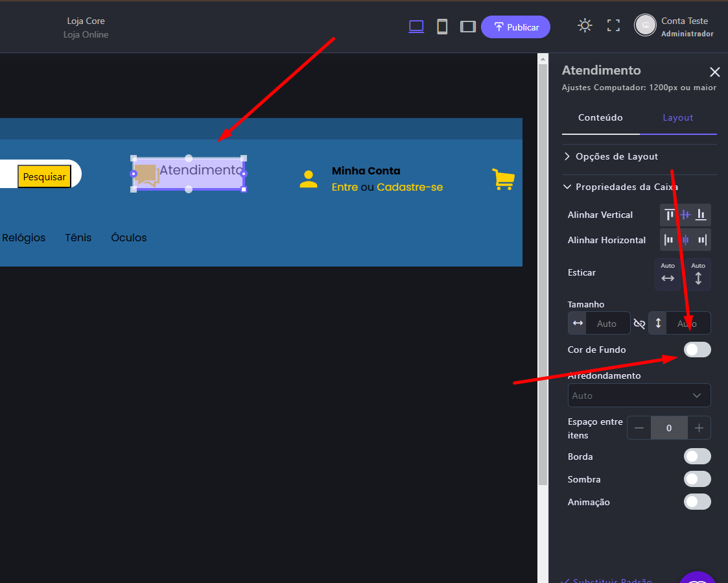Switch to the desktop preview icon
Image resolution: width=728 pixels, height=583 pixels.
pyautogui.click(x=416, y=27)
